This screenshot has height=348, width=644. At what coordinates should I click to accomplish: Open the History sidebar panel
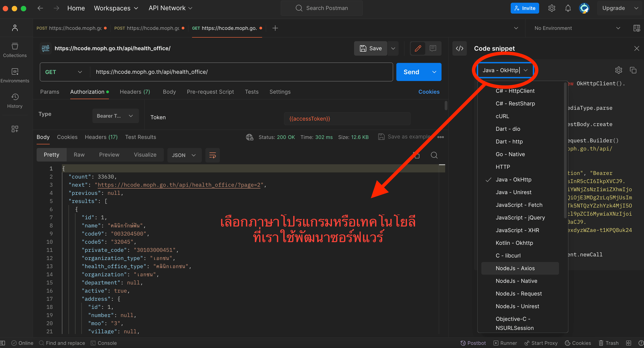[x=15, y=101]
